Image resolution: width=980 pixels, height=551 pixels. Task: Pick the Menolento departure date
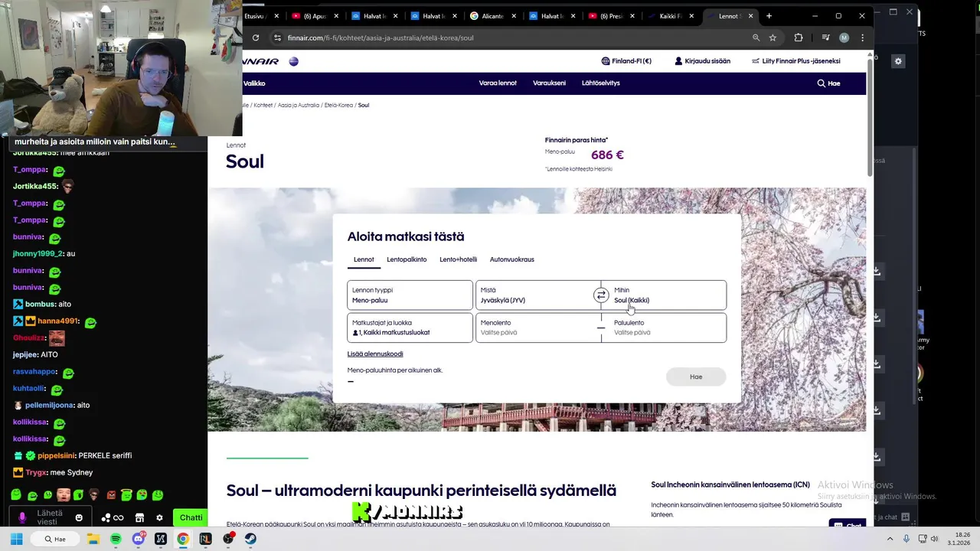(537, 328)
